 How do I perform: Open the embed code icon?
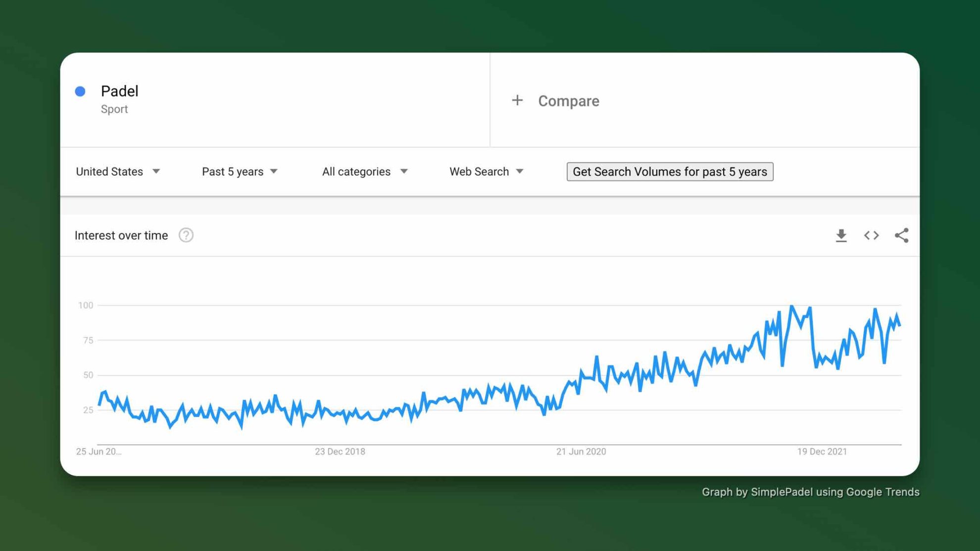[871, 236]
